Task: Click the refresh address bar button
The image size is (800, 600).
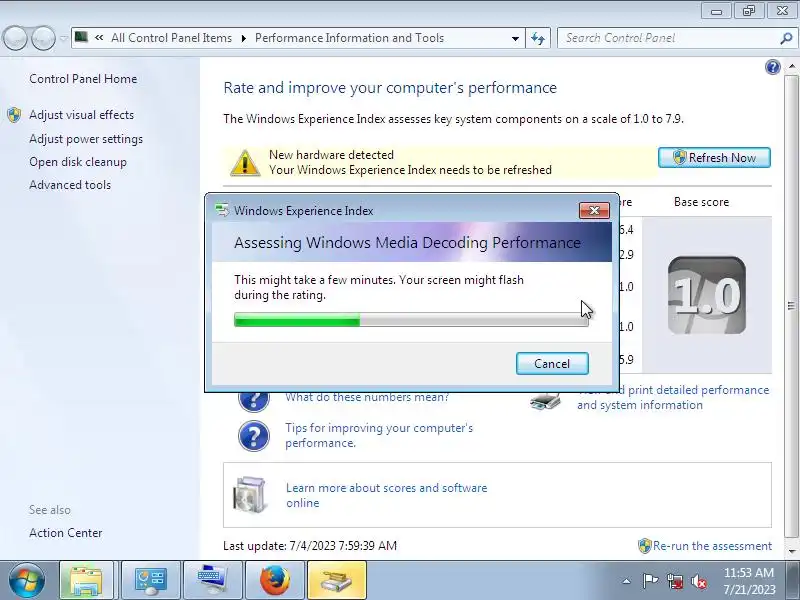Action: pyautogui.click(x=538, y=38)
